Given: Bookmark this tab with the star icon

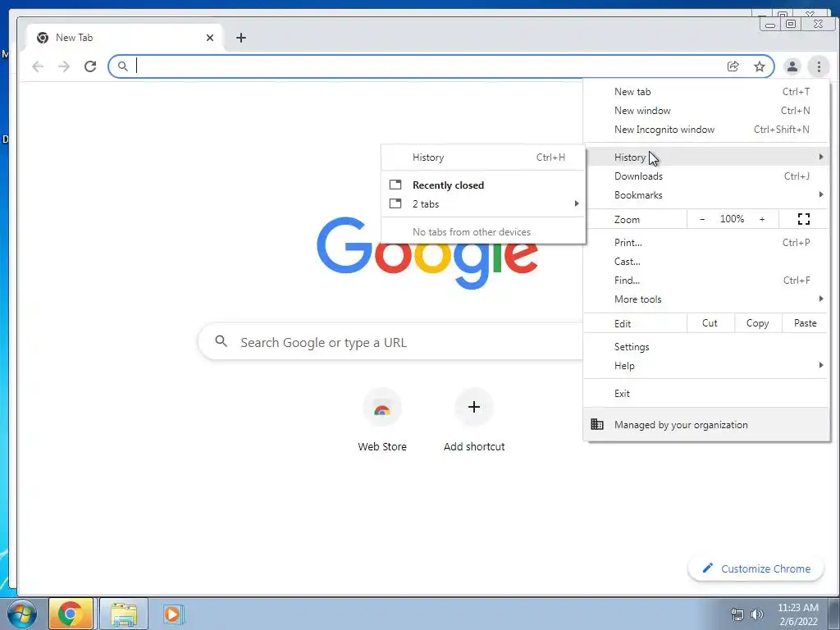Looking at the screenshot, I should [759, 66].
